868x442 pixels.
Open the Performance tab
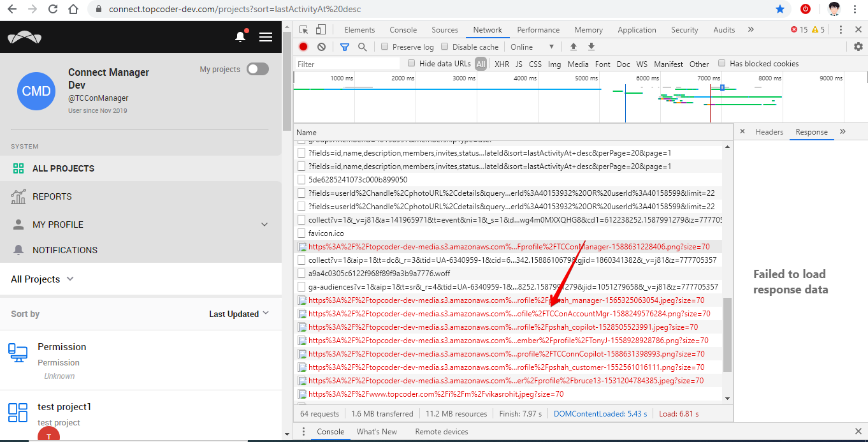[x=539, y=29]
